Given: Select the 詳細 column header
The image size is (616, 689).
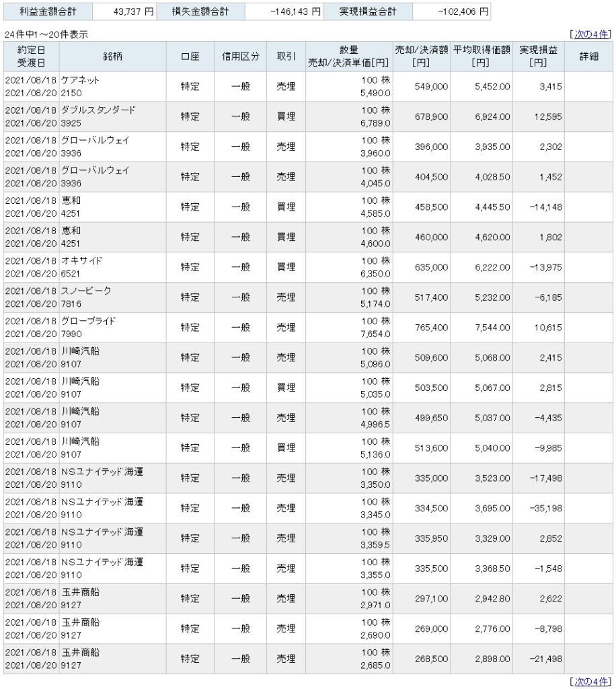Looking at the screenshot, I should [x=589, y=57].
